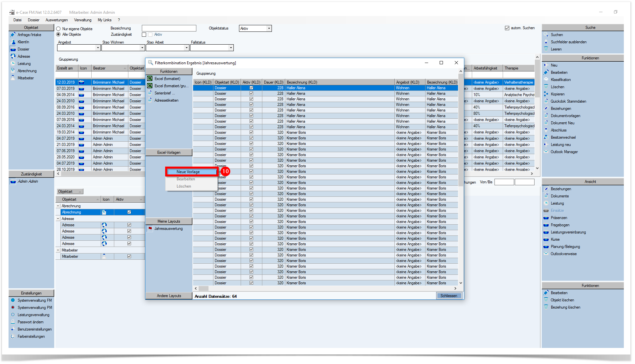The image size is (635, 364).
Task: Select Dossier icon in Objektart panel
Action: 13,49
